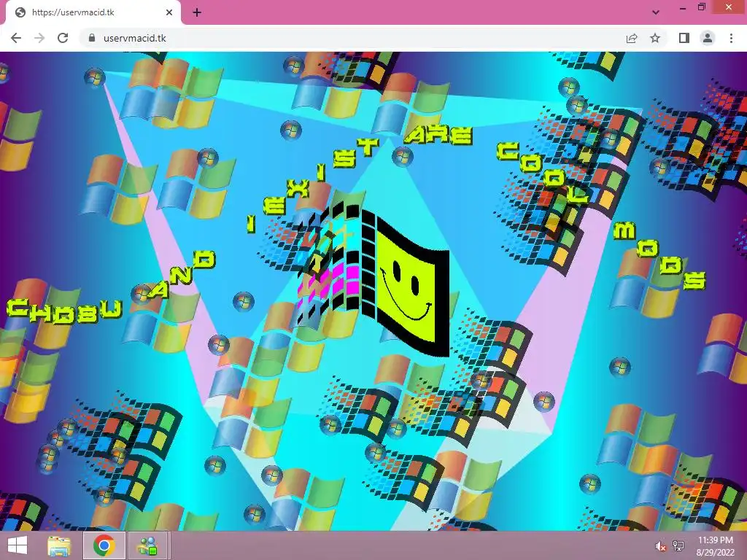Open the browser side panel
The image size is (747, 560).
coord(684,38)
